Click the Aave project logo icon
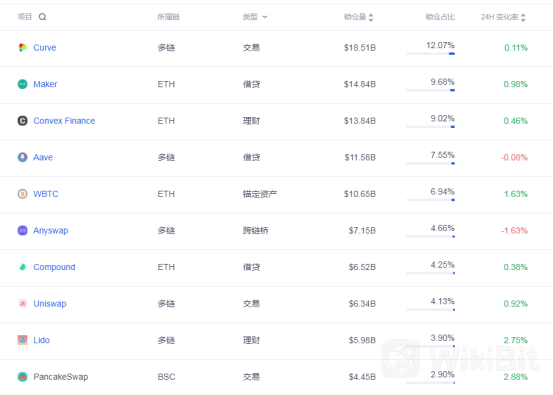 coord(23,157)
